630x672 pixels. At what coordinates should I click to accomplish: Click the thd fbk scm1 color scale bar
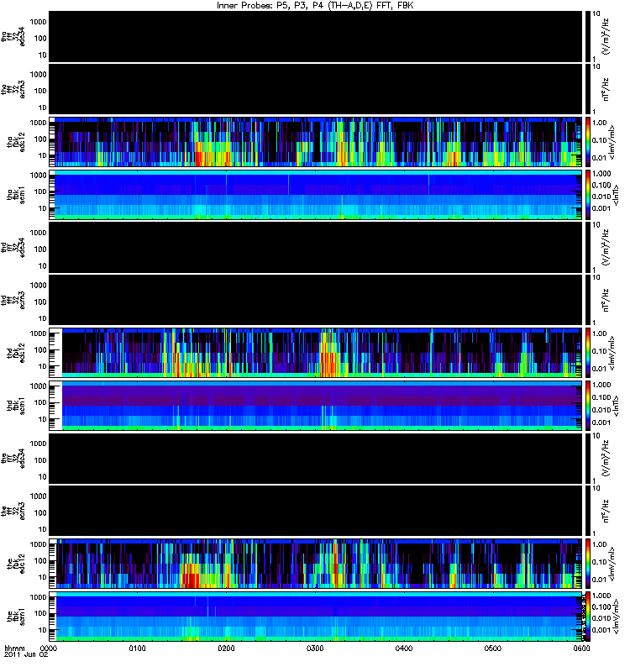click(588, 405)
